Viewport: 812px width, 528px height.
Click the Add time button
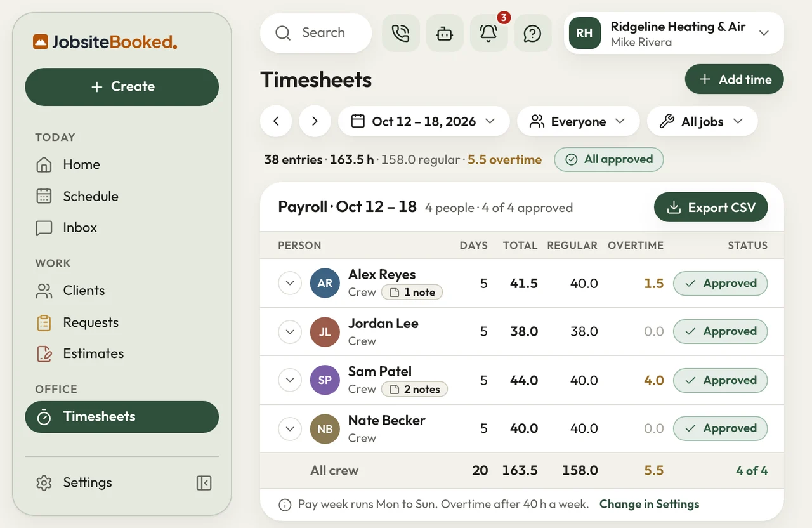coord(735,79)
